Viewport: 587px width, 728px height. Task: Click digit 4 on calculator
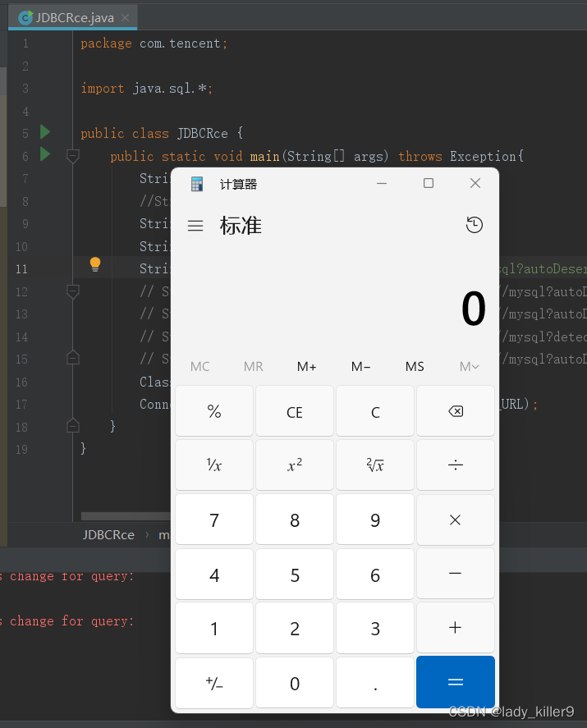pyautogui.click(x=214, y=575)
